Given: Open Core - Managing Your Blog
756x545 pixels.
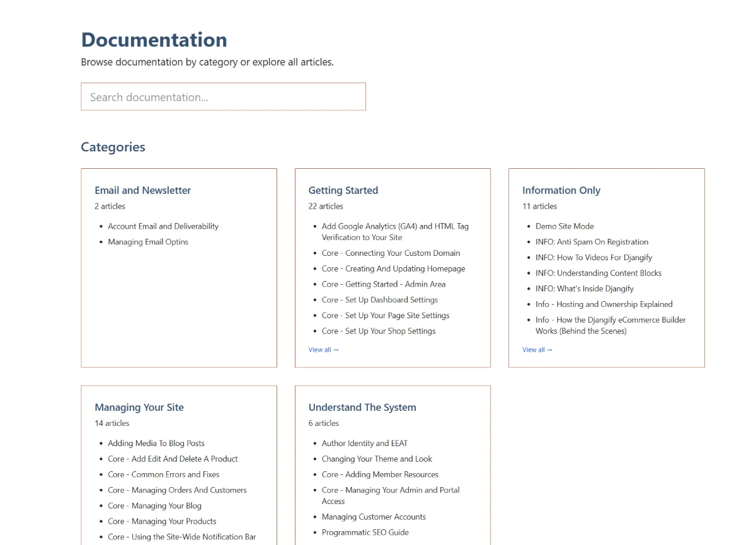Looking at the screenshot, I should 154,505.
